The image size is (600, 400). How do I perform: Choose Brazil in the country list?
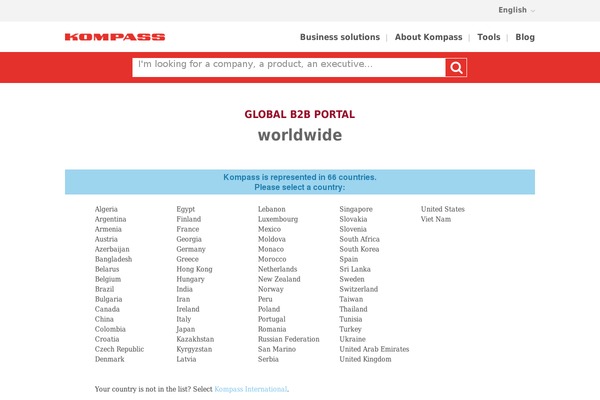click(x=104, y=289)
